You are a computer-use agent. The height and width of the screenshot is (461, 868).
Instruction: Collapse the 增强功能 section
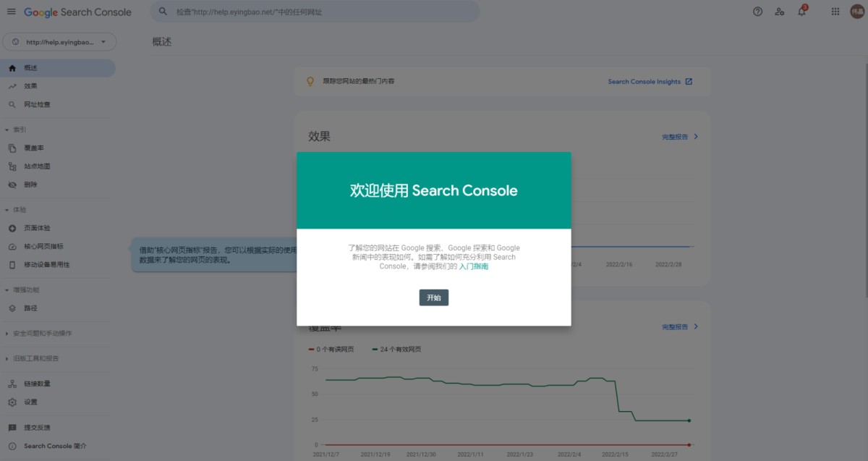(x=22, y=289)
